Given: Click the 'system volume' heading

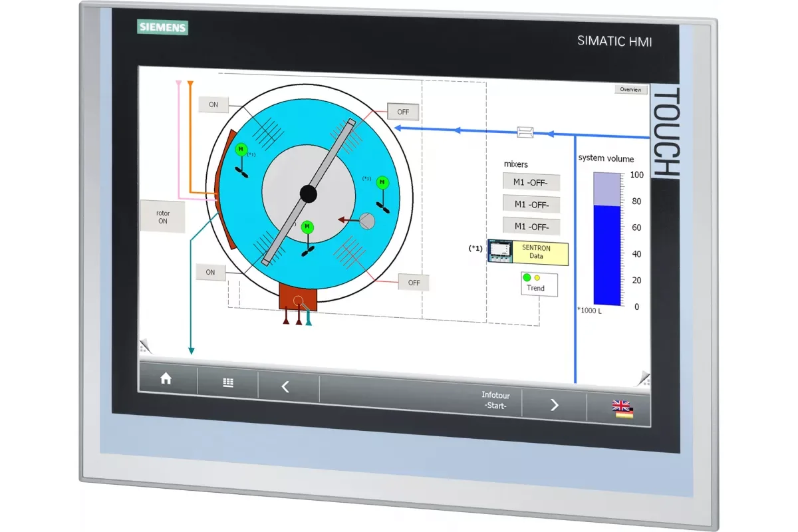Looking at the screenshot, I should [x=606, y=158].
